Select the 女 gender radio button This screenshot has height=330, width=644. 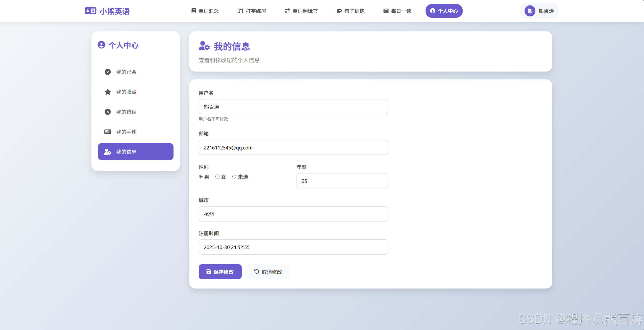(217, 177)
